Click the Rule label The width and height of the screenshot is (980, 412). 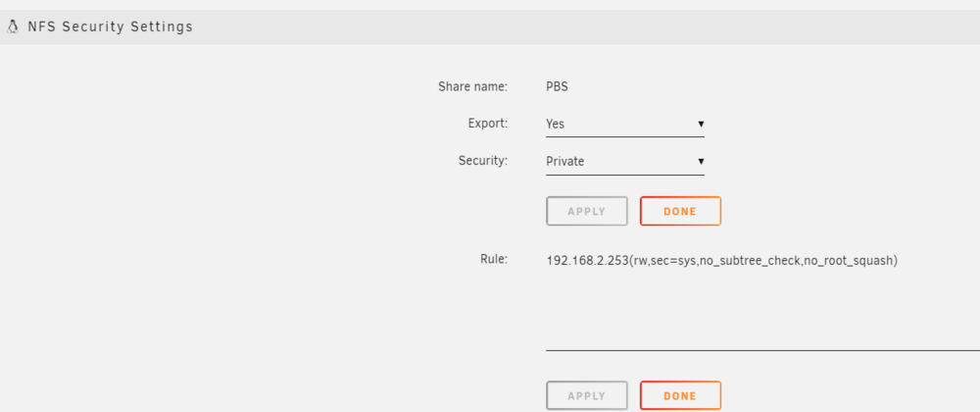tap(494, 259)
